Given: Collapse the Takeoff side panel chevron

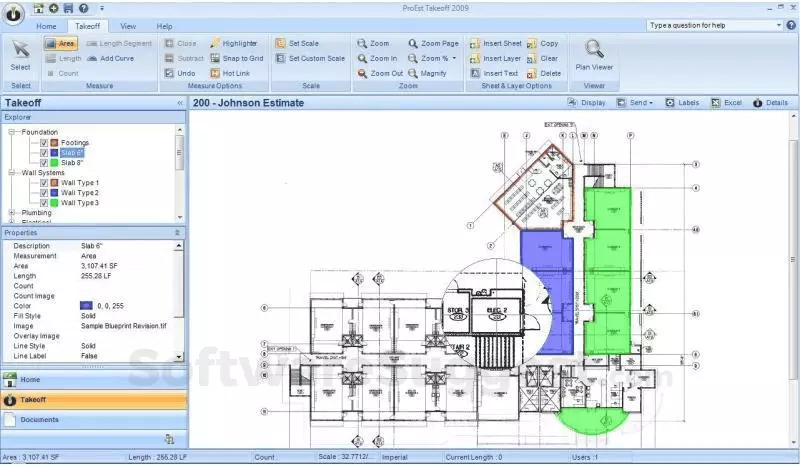Looking at the screenshot, I should (180, 103).
